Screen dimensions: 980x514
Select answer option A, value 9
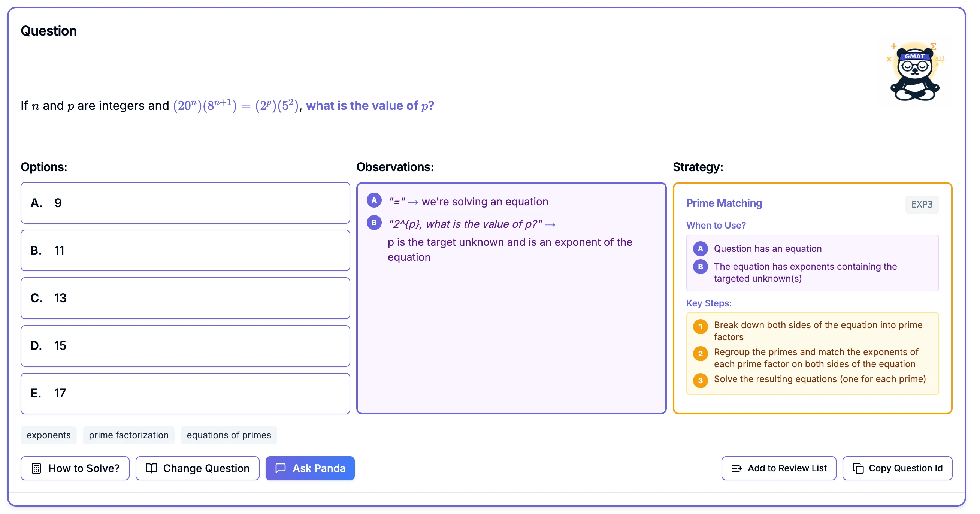[185, 203]
